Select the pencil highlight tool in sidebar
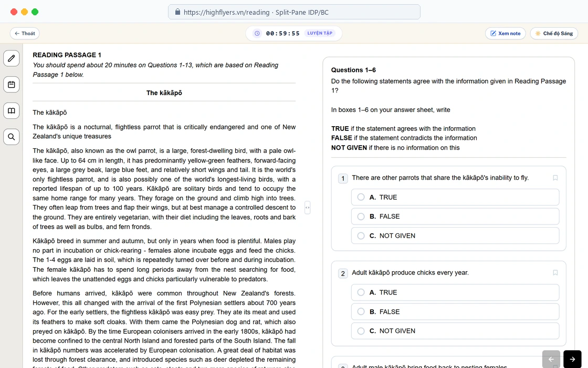This screenshot has width=588, height=368. click(x=11, y=58)
